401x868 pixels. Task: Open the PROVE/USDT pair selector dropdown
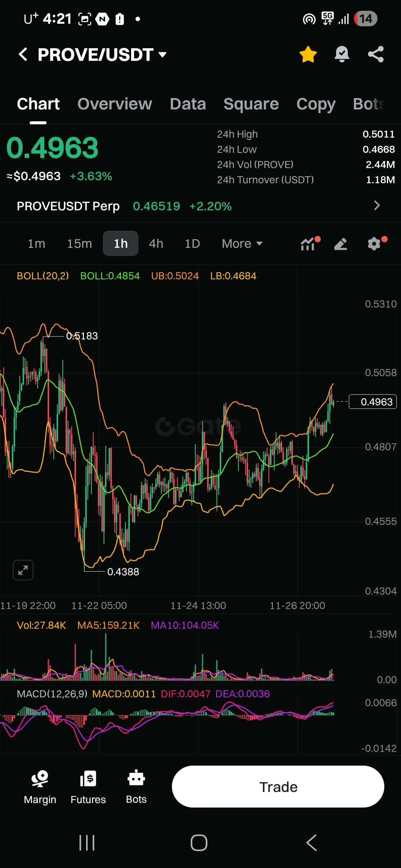(x=102, y=55)
